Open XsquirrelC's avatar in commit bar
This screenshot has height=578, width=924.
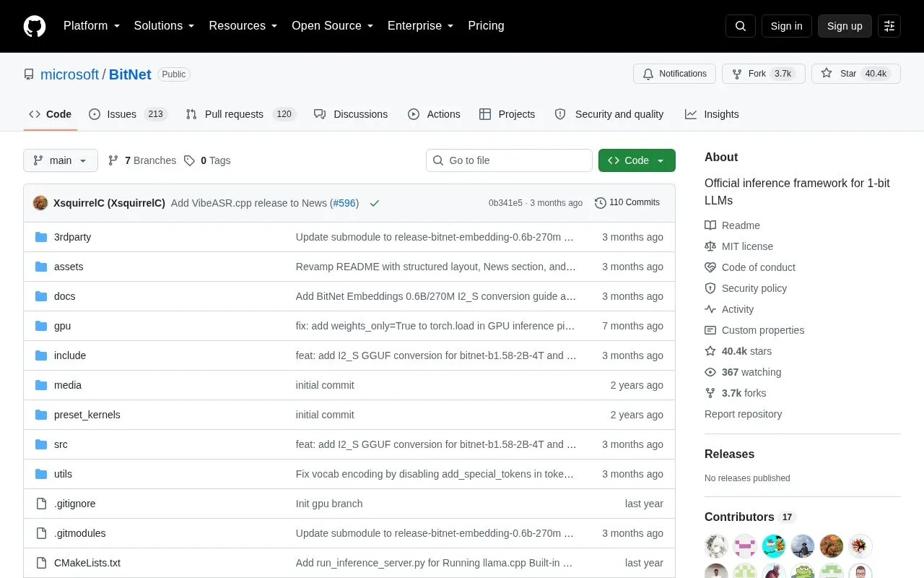[x=40, y=203]
